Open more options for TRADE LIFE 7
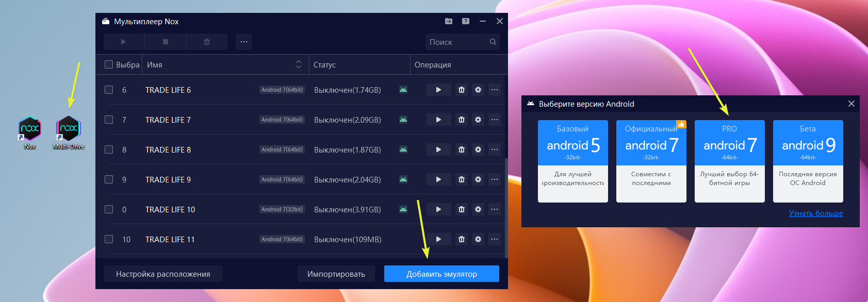Image resolution: width=868 pixels, height=302 pixels. (495, 120)
